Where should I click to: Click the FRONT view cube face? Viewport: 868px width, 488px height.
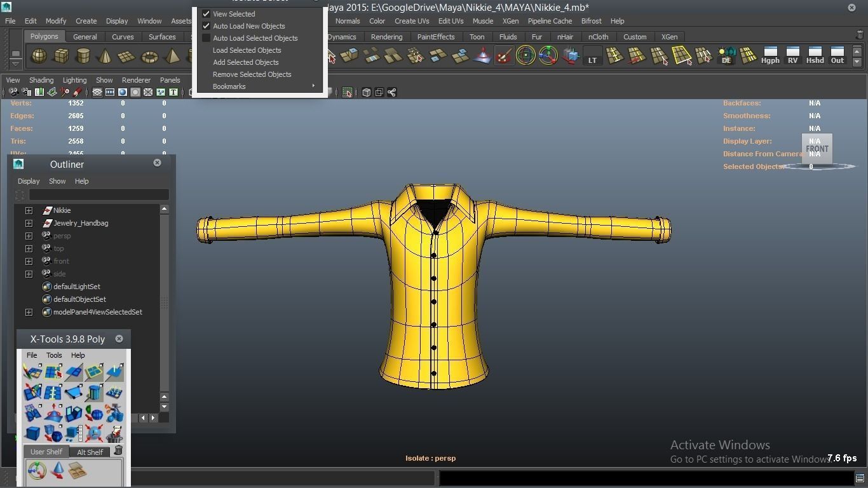tap(817, 149)
